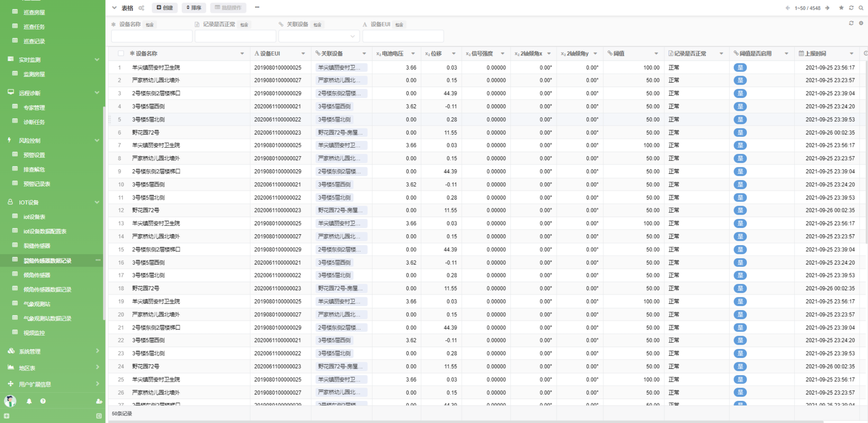The height and width of the screenshot is (423, 868).
Task: Tick the select-all header checkbox
Action: [x=121, y=54]
